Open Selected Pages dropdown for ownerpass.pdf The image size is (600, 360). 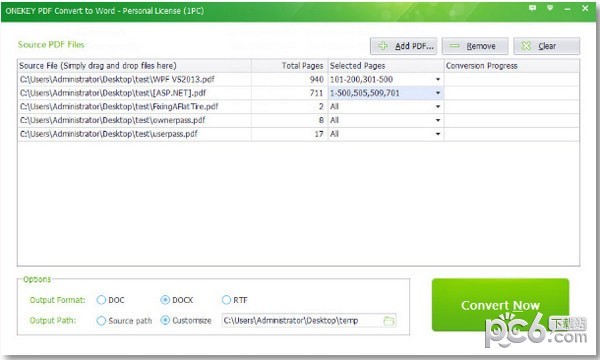tap(438, 121)
